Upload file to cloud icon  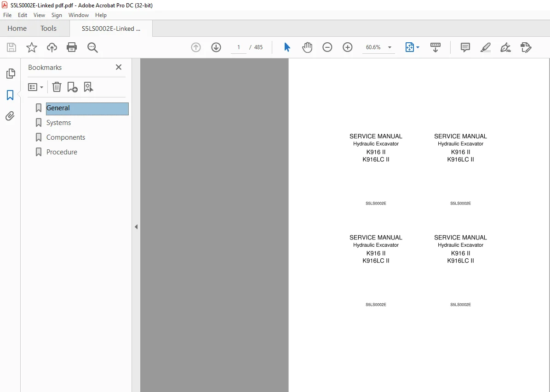52,47
